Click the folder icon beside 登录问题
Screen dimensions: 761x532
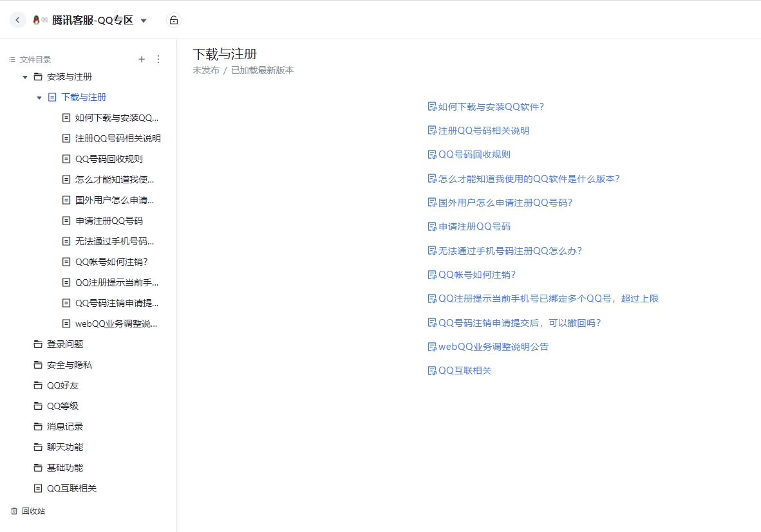pos(37,344)
